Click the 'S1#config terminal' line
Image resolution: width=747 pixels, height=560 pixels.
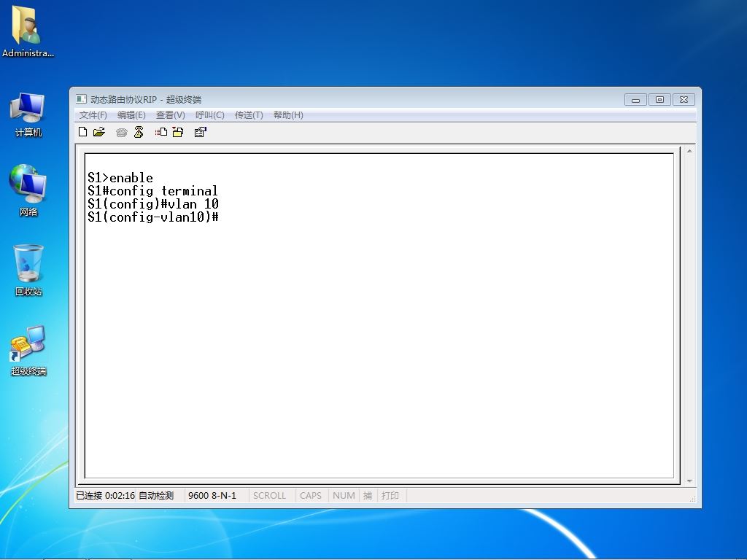[152, 191]
